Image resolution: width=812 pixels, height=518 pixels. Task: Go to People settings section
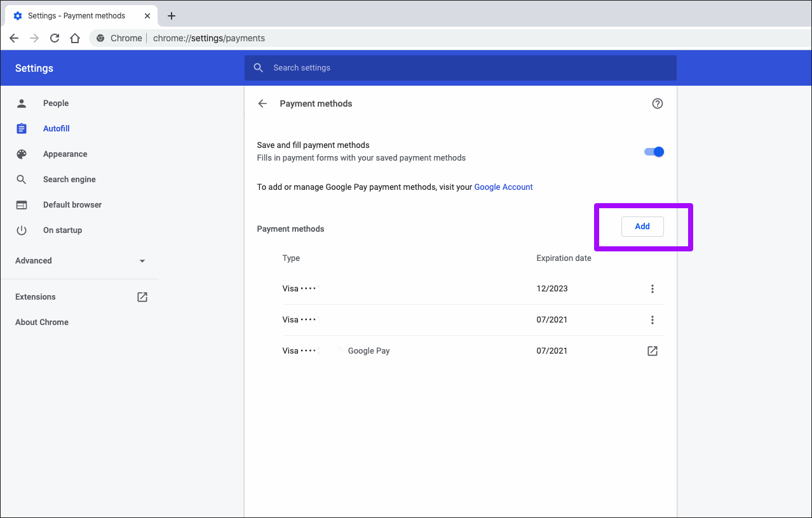56,103
